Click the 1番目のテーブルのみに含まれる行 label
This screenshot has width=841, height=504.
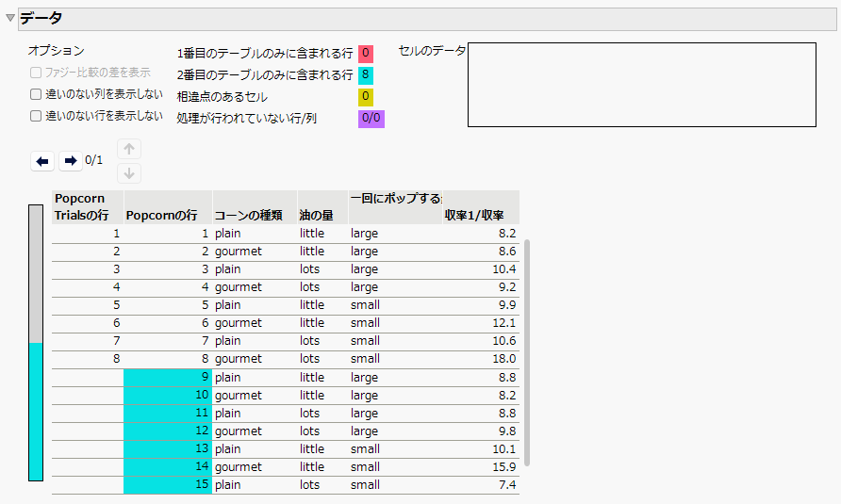click(x=265, y=54)
